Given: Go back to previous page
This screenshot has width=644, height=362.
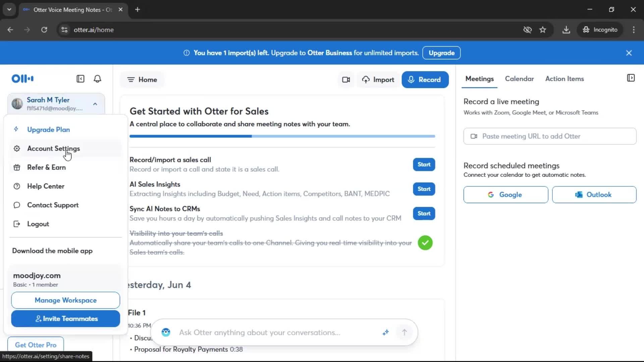Looking at the screenshot, I should pyautogui.click(x=10, y=30).
